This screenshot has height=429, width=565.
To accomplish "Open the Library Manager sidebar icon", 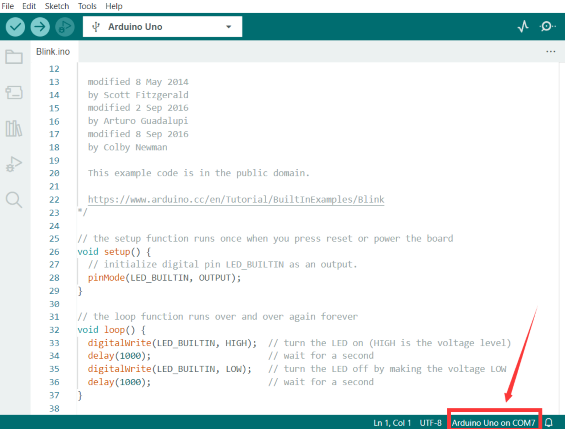I will coord(14,128).
